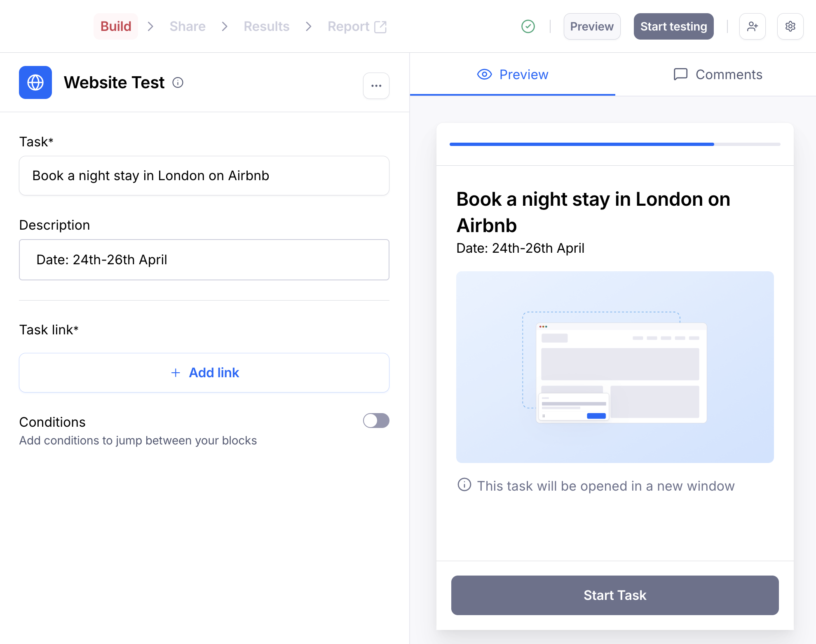Screen dimensions: 816x644
Task: Click the blue Website Test globe icon
Action: coord(35,82)
